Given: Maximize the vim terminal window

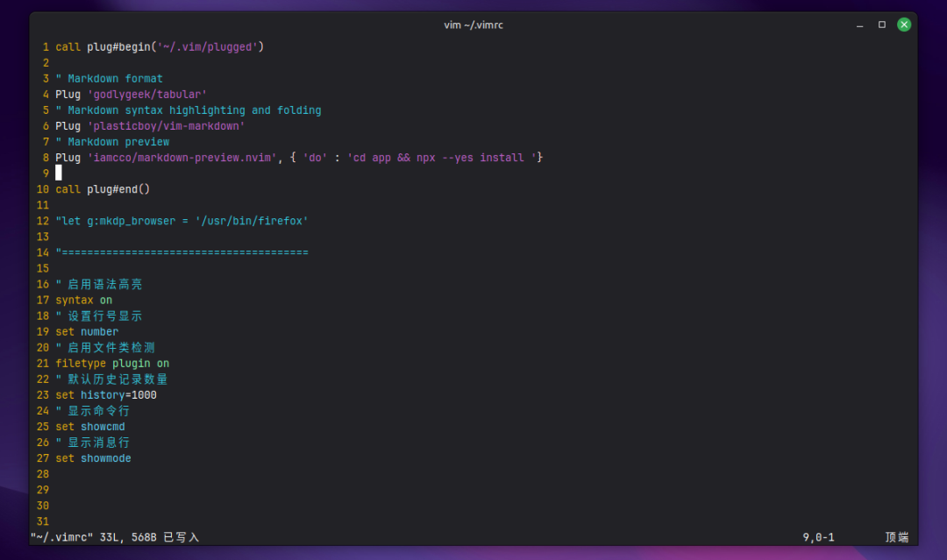Looking at the screenshot, I should 882,25.
